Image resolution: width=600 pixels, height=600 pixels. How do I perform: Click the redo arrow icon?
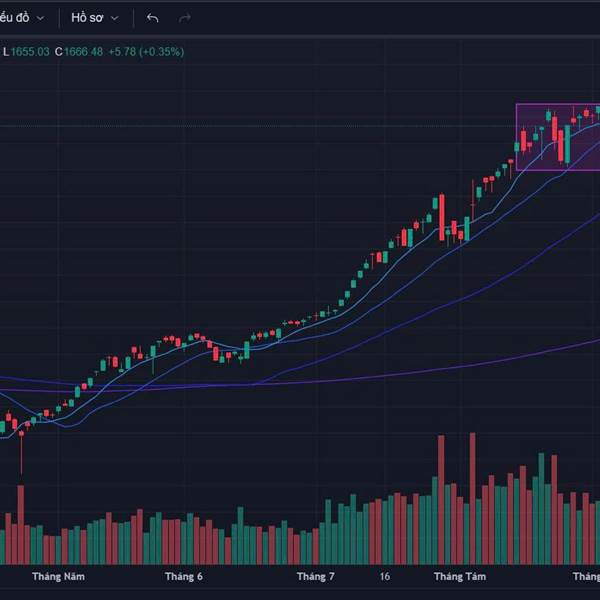(x=185, y=18)
